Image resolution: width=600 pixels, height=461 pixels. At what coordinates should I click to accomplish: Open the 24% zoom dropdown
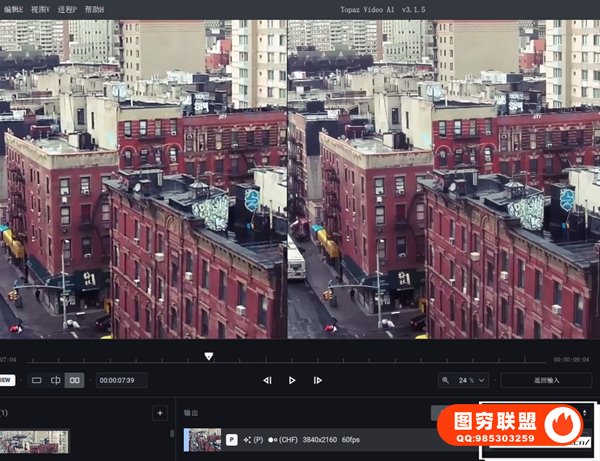470,380
